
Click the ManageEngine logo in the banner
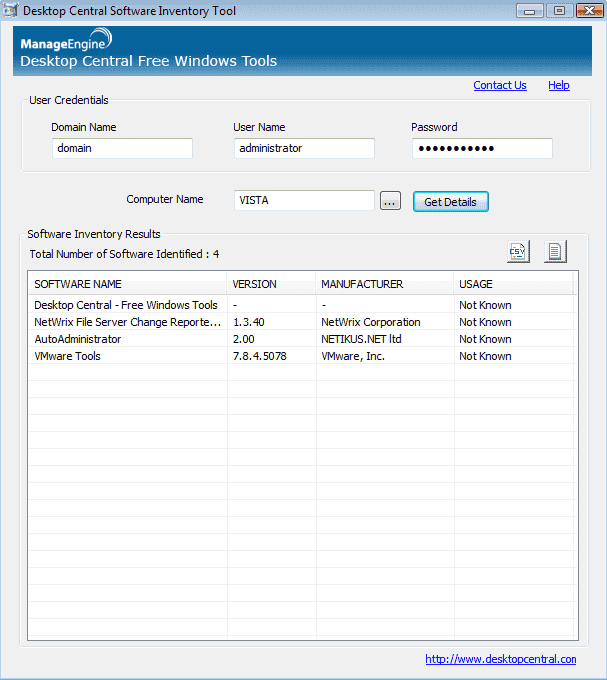66,39
